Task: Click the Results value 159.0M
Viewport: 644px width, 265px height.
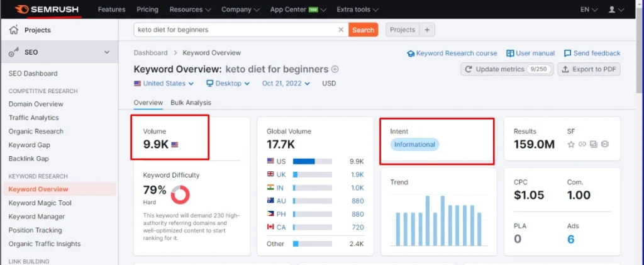Action: tap(535, 144)
